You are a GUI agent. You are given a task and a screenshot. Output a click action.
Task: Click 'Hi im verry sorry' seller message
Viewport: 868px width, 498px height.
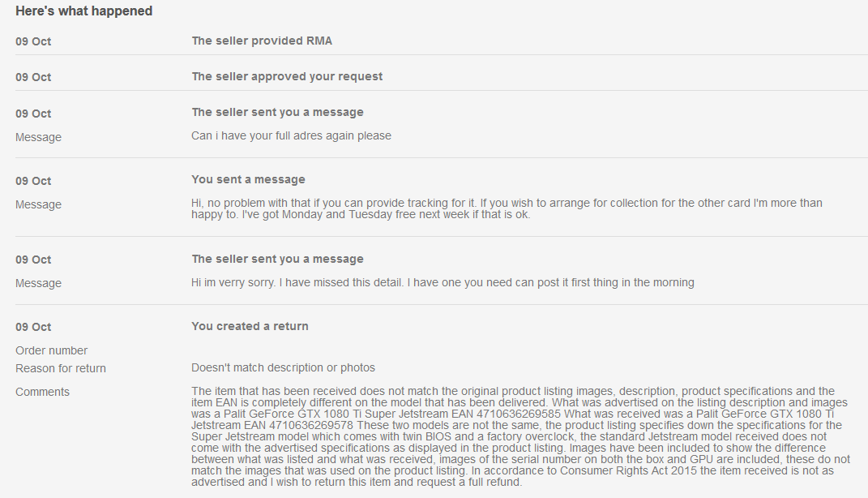click(x=443, y=282)
